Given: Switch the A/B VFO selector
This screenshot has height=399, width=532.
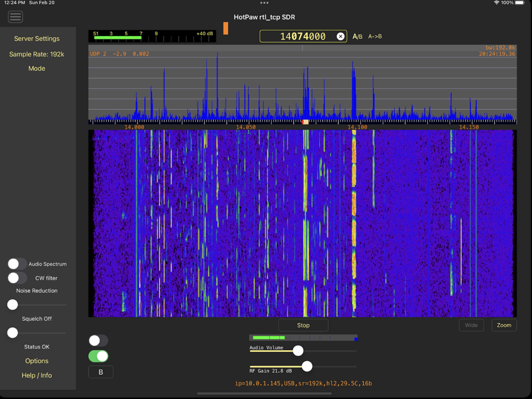Looking at the screenshot, I should 358,37.
